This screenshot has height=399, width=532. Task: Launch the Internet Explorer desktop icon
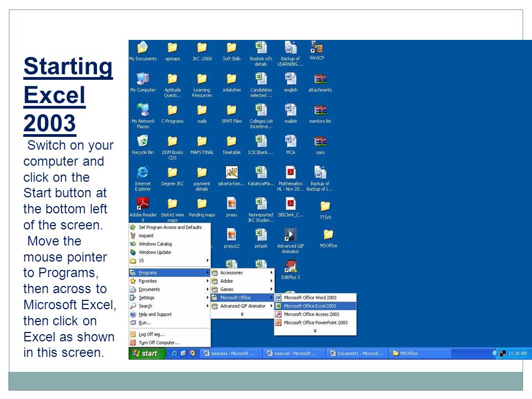143,178
